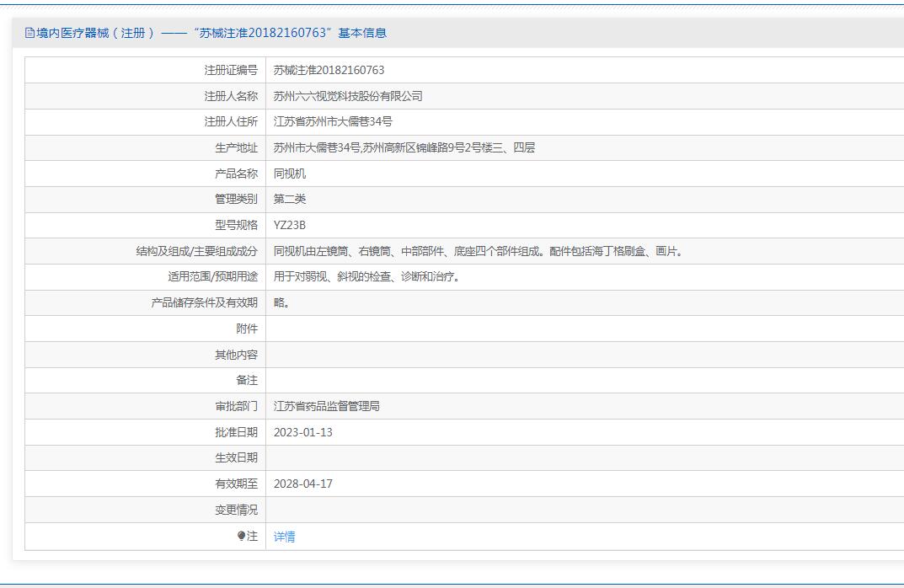904x588 pixels.
Task: Click the 注册人名称 label
Action: [x=231, y=96]
